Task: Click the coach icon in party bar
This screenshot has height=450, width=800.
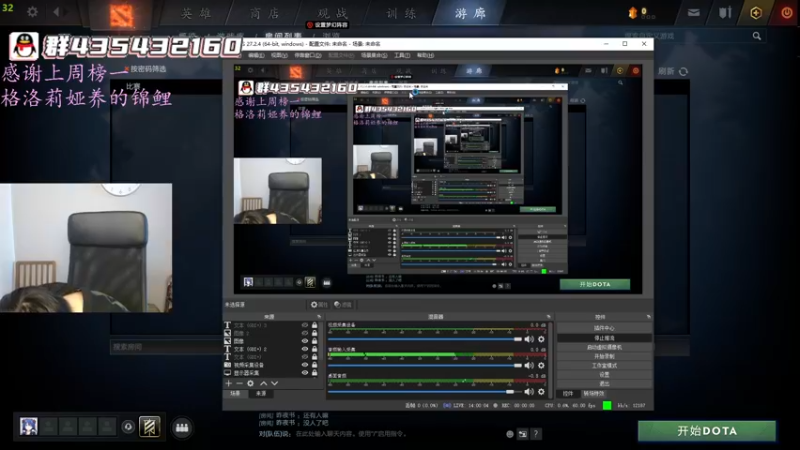Action: pos(128,427)
